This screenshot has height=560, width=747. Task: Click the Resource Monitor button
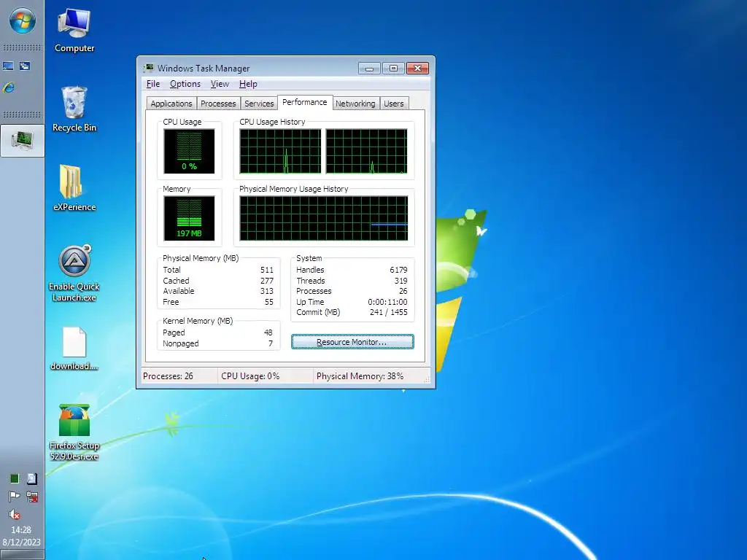pyautogui.click(x=352, y=342)
